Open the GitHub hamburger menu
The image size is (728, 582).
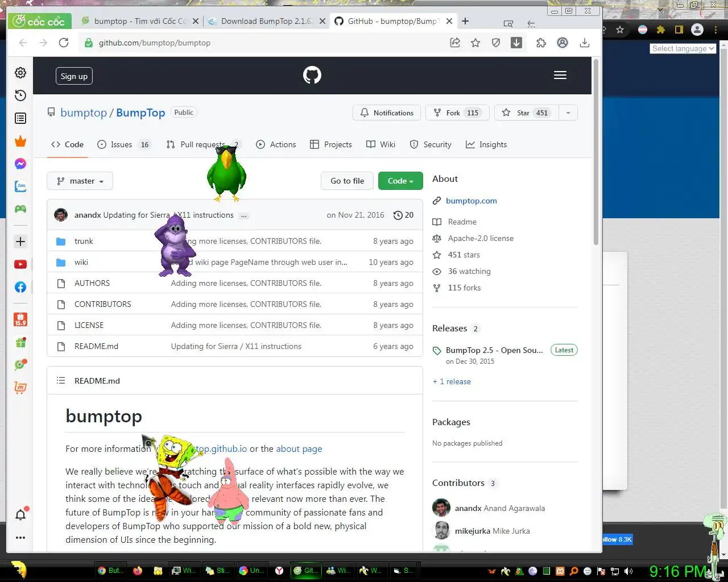560,75
